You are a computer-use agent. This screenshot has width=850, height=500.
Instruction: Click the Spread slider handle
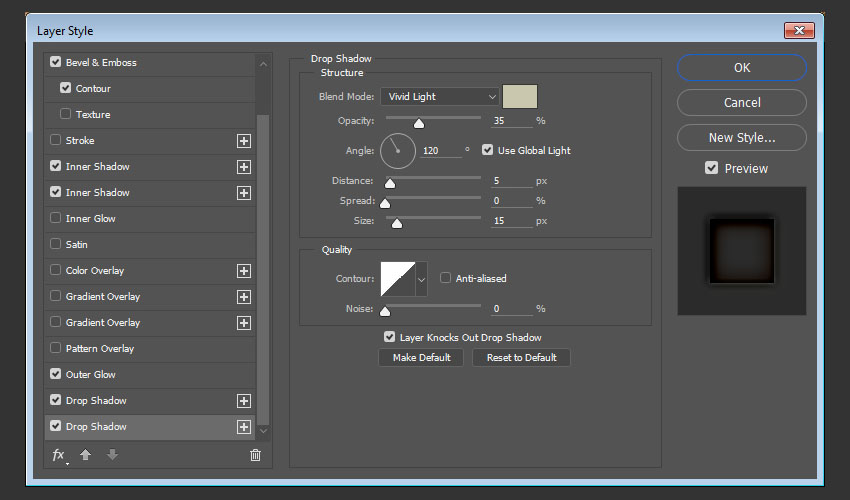385,203
